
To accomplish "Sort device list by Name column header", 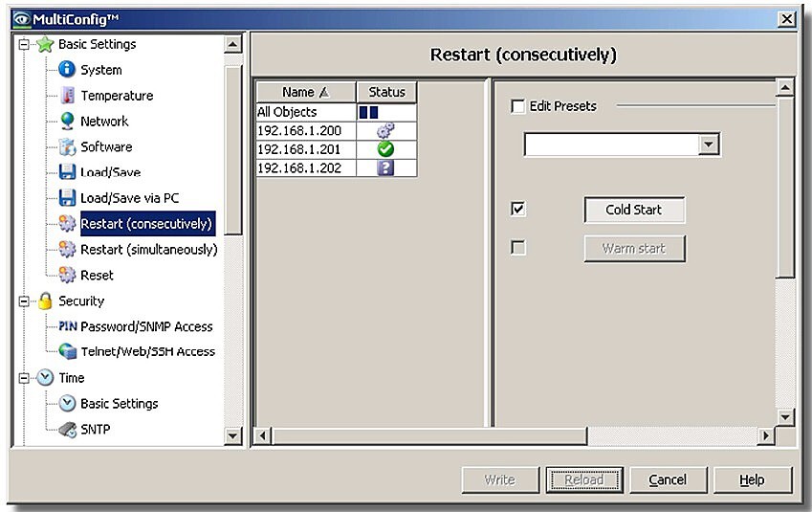I will coord(306,92).
